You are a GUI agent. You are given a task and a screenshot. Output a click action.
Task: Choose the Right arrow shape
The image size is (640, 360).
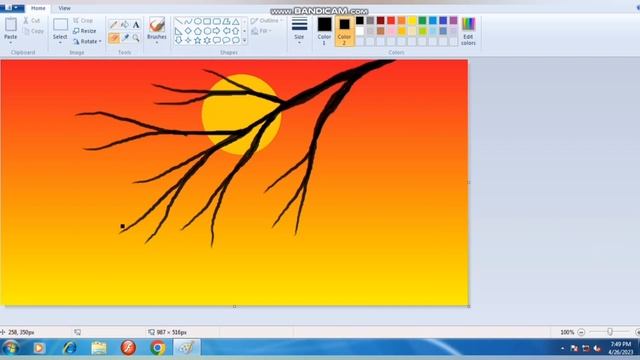pos(217,31)
